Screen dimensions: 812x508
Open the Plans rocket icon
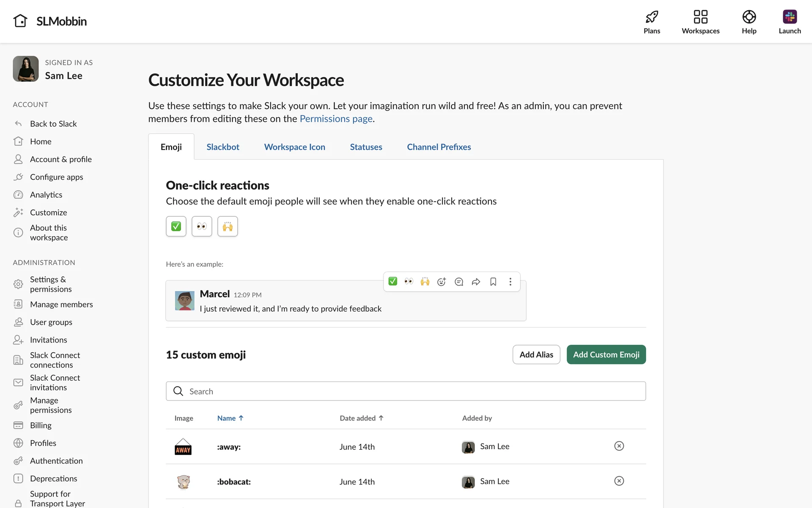[652, 17]
